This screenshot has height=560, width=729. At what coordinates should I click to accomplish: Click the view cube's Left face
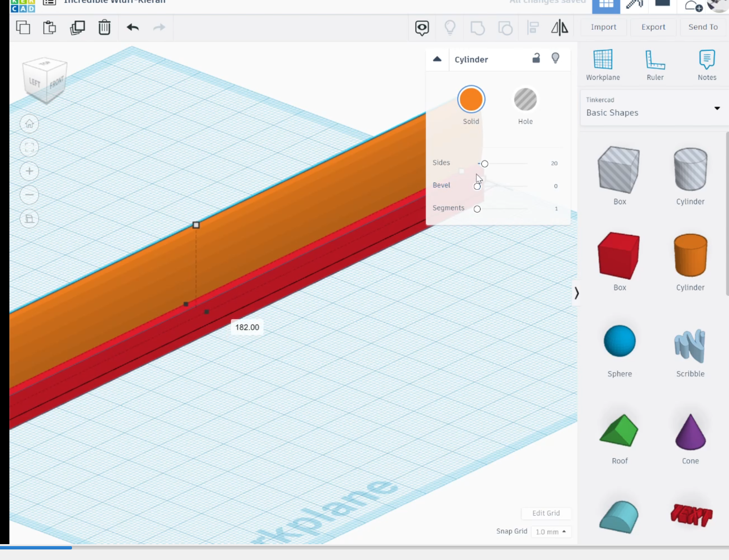point(35,83)
